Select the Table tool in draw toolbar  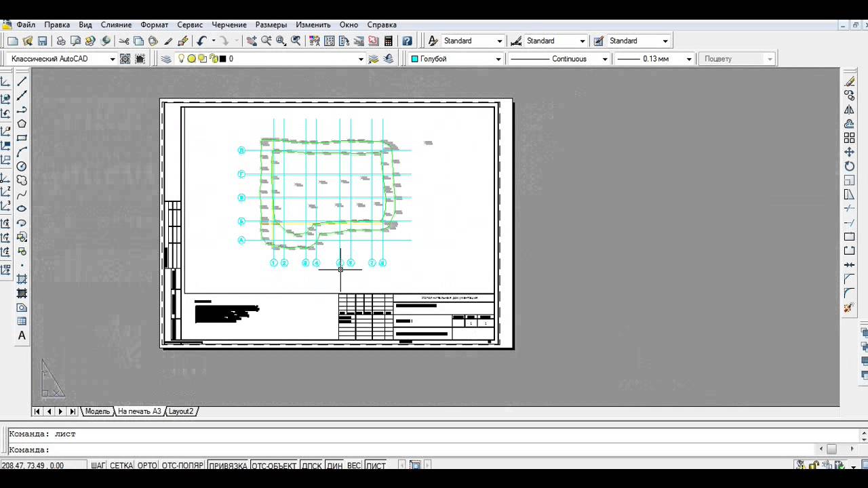pyautogui.click(x=22, y=321)
